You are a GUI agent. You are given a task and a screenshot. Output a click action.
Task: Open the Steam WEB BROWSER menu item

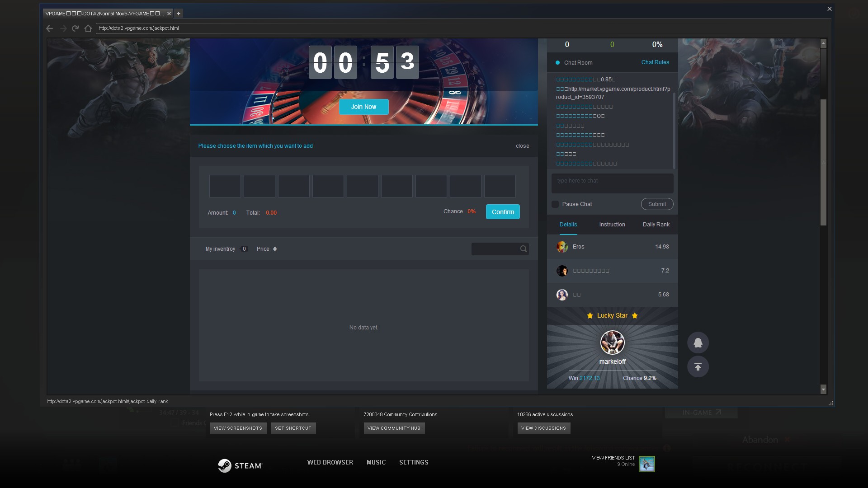[x=330, y=462]
